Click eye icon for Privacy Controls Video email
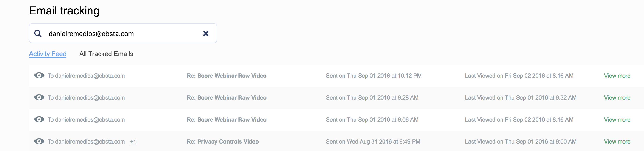644x151 pixels. point(39,141)
